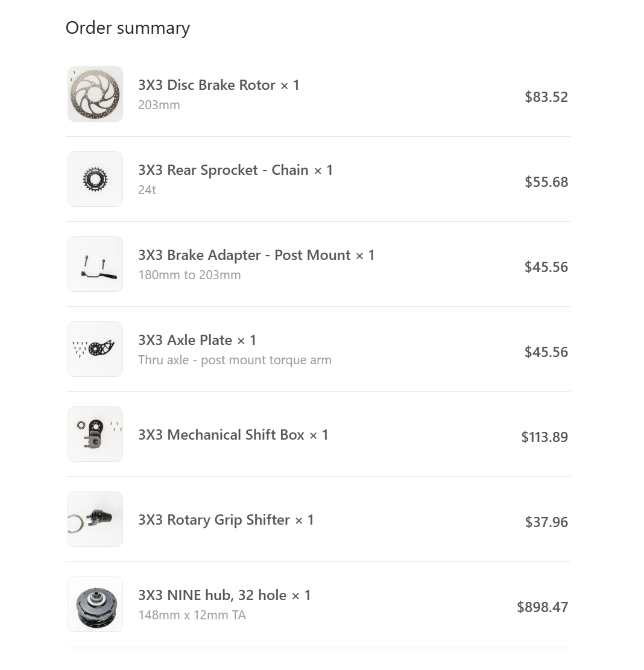
Task: Click the "Thru axle - post mount torque arm" variant text
Action: point(235,360)
